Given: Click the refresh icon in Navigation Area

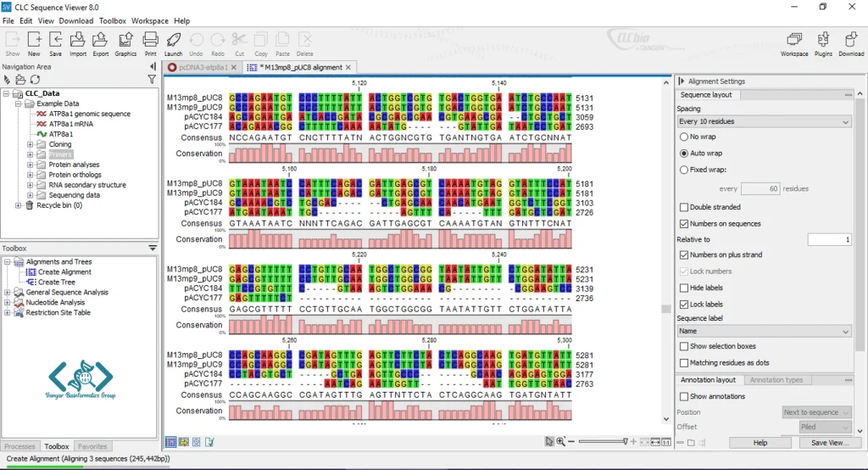Looking at the screenshot, I should point(35,80).
